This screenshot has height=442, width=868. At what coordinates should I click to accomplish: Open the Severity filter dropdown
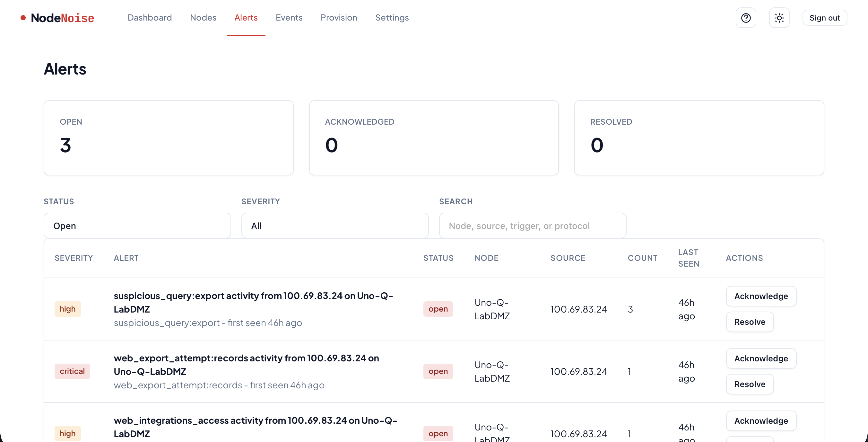click(x=335, y=225)
